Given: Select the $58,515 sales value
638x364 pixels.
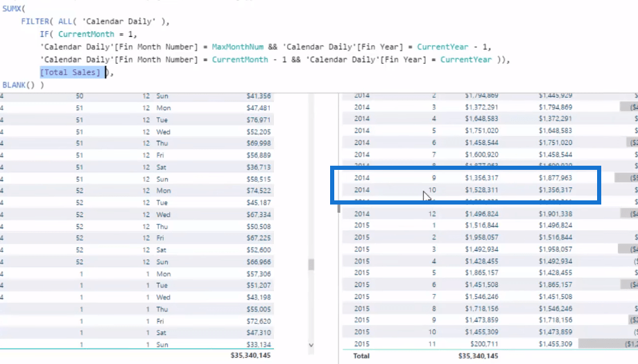Looking at the screenshot, I should [259, 179].
